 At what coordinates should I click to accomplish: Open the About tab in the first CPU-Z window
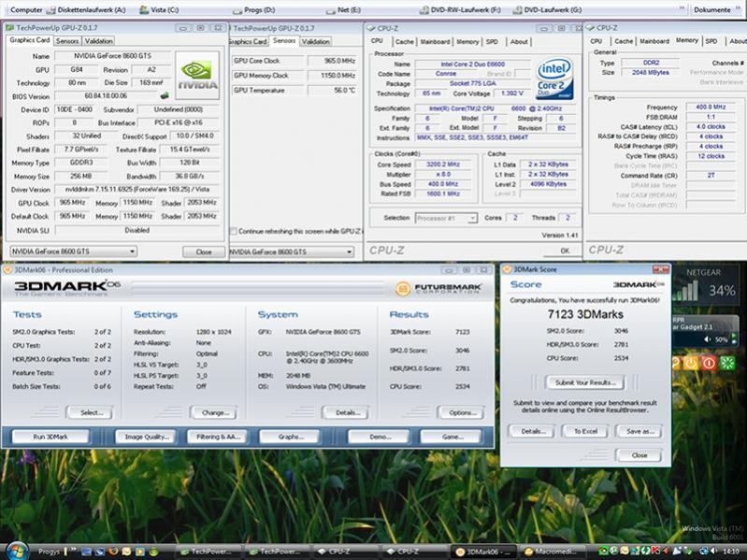(x=519, y=41)
